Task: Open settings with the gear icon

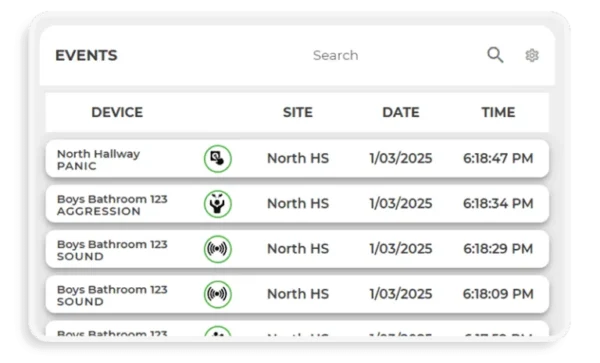Action: tap(532, 55)
